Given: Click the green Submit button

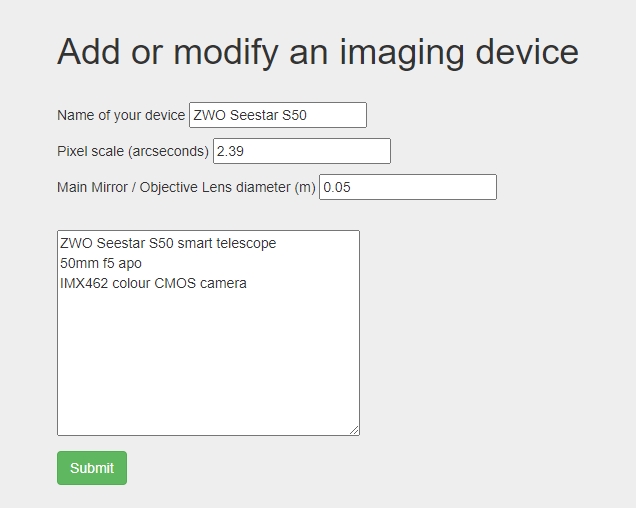Looking at the screenshot, I should (x=92, y=468).
